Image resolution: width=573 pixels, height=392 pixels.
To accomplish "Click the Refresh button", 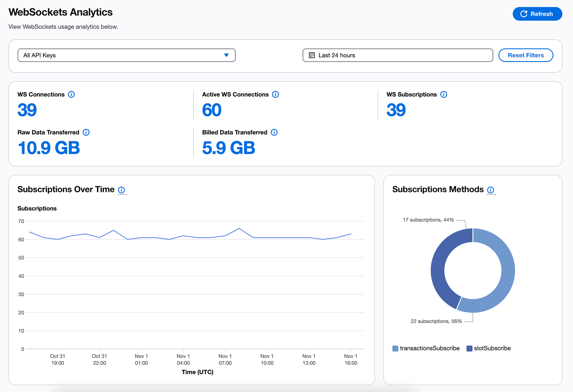I will 537,14.
